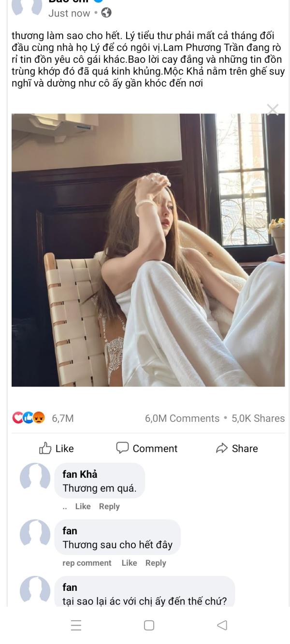Click the globe public-audience icon
The width and height of the screenshot is (290, 644).
pyautogui.click(x=106, y=13)
